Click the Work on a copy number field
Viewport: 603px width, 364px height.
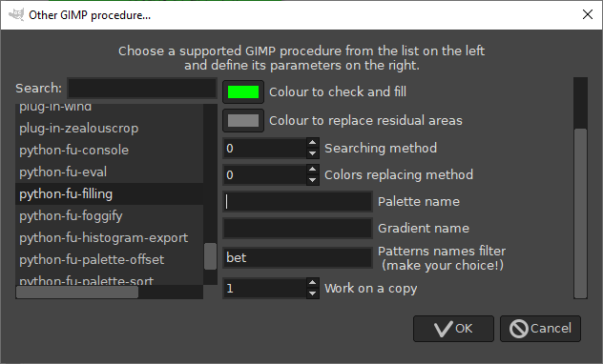point(264,289)
